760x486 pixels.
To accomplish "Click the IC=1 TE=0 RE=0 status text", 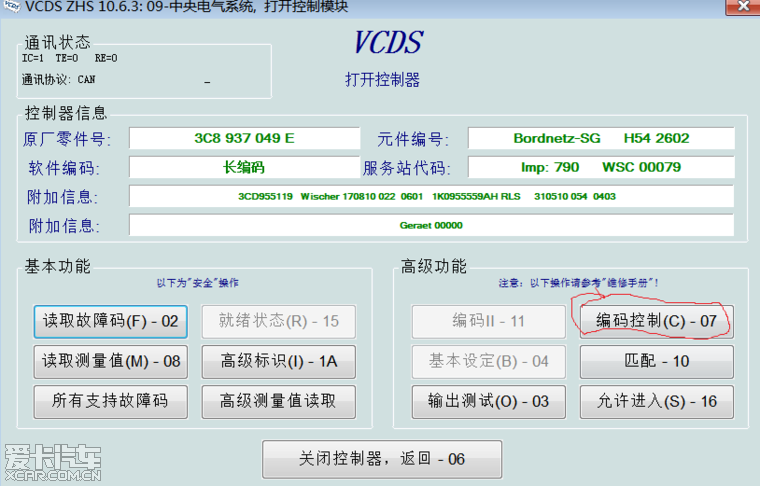I will click(x=69, y=58).
